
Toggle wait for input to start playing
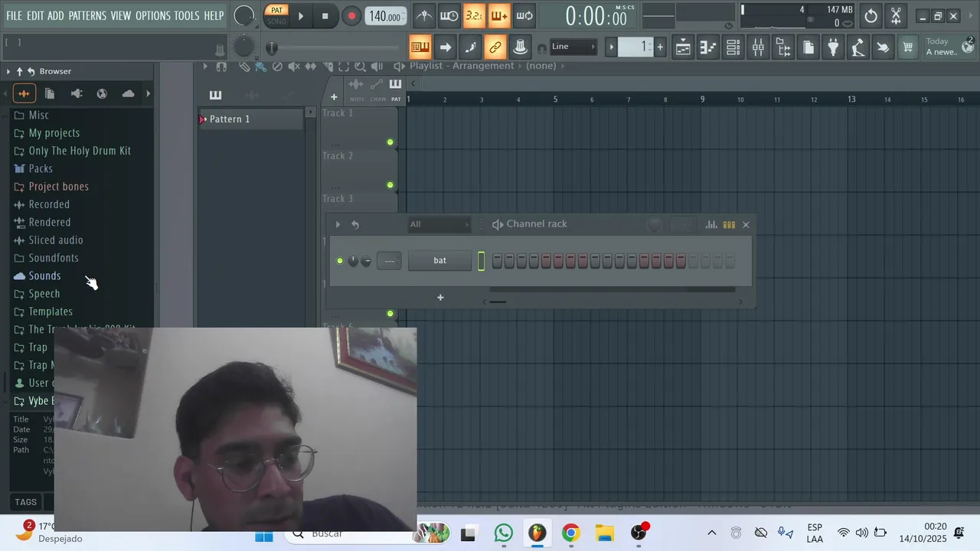(x=449, y=15)
